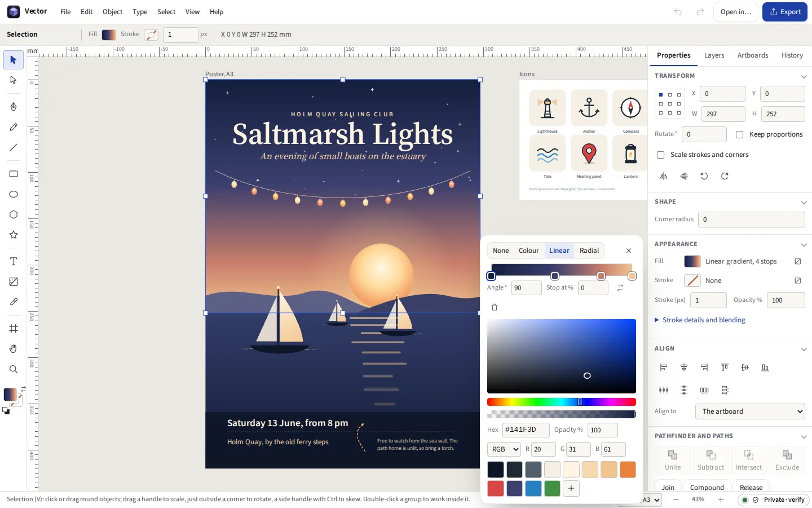
Task: Click the Export button
Action: click(x=785, y=12)
